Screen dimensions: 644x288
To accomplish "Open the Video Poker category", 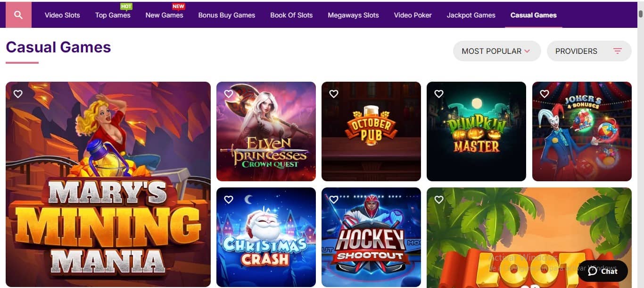I will (413, 15).
